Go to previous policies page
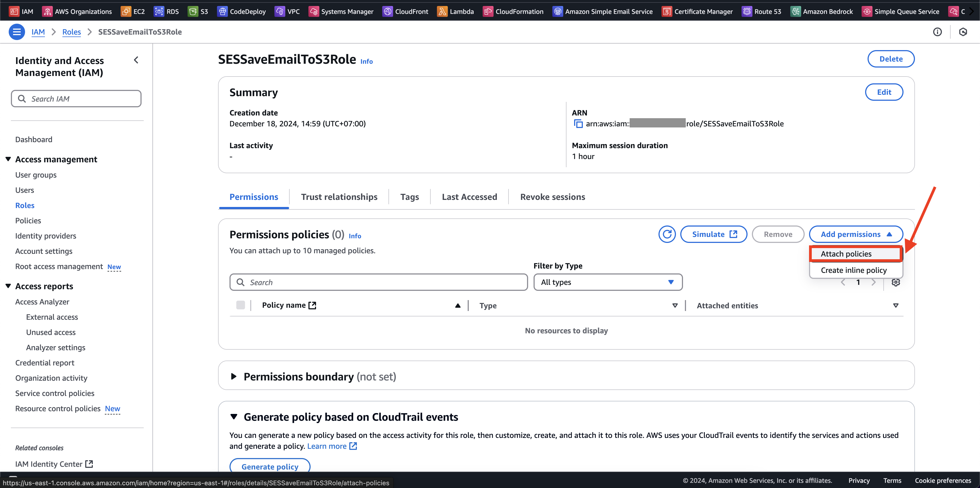980x488 pixels. (x=843, y=282)
